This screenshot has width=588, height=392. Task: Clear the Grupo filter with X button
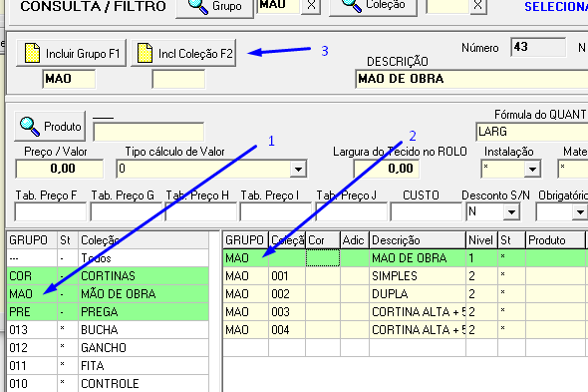(x=311, y=6)
